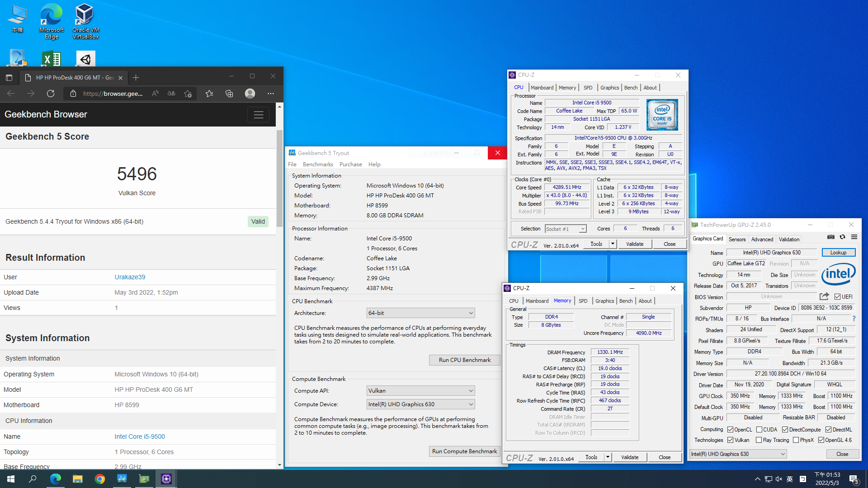
Task: Open Architecture 64-bit dropdown
Action: (420, 313)
